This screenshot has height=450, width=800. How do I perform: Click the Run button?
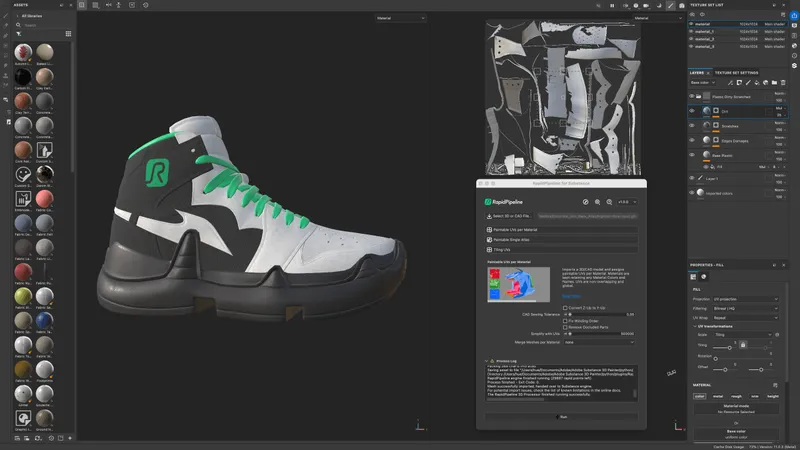pyautogui.click(x=563, y=416)
